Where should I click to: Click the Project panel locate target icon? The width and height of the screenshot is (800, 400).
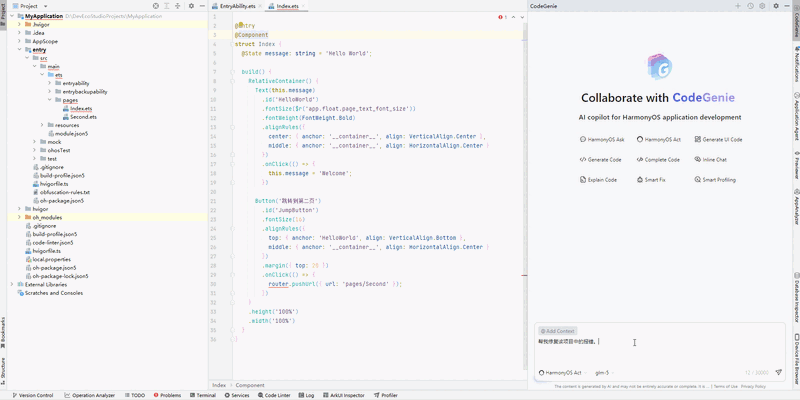coord(155,6)
